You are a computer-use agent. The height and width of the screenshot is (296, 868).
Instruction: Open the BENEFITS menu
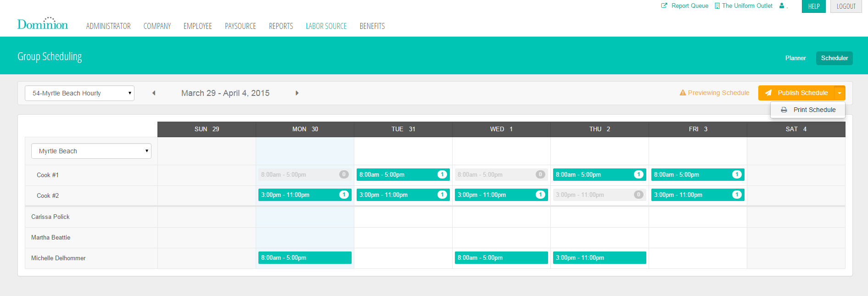click(x=372, y=26)
